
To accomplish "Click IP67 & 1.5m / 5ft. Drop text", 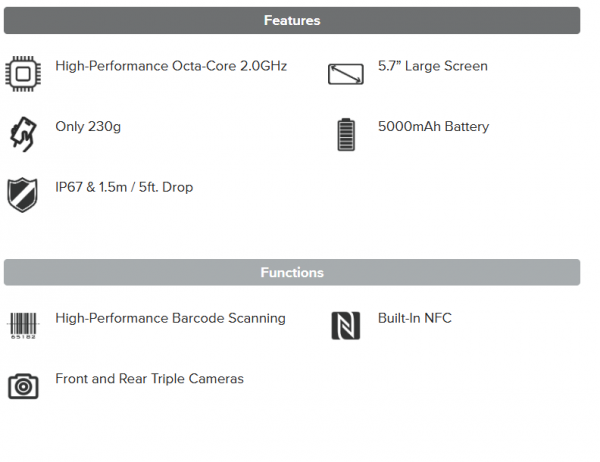I will [124, 187].
